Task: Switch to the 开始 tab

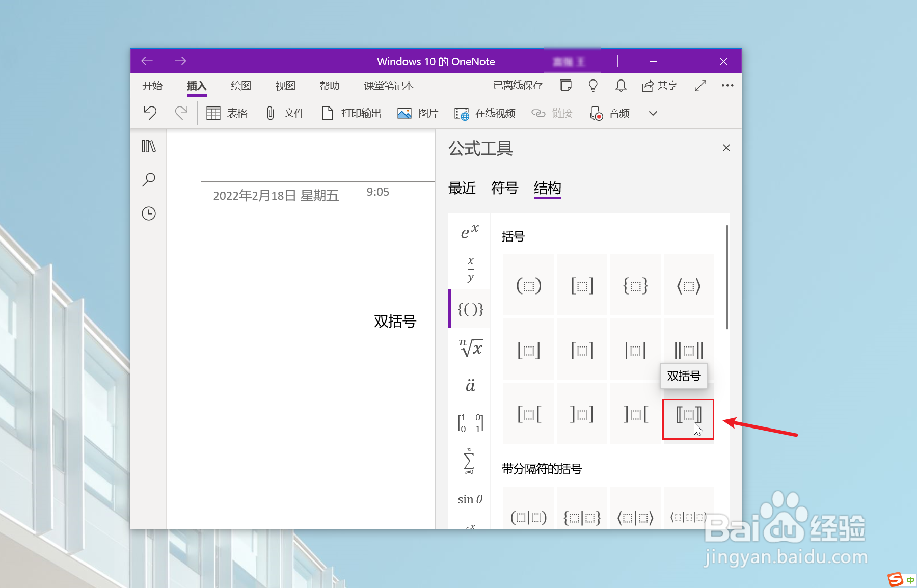Action: point(152,86)
